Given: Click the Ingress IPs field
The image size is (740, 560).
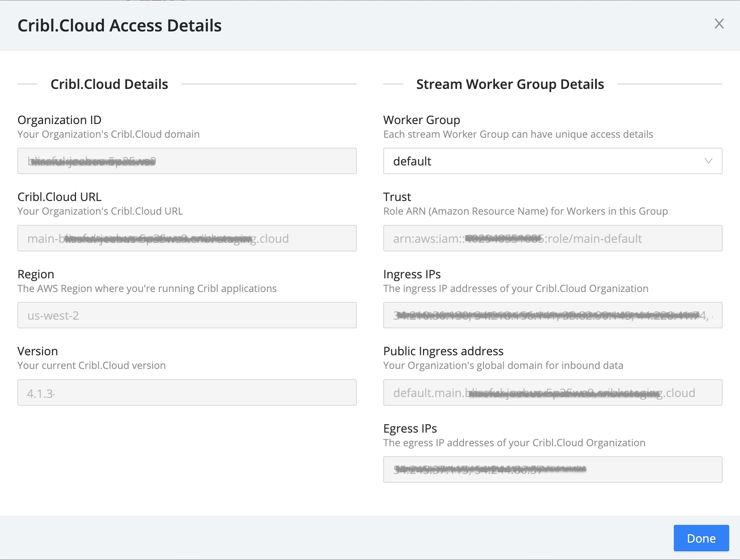Looking at the screenshot, I should [553, 315].
